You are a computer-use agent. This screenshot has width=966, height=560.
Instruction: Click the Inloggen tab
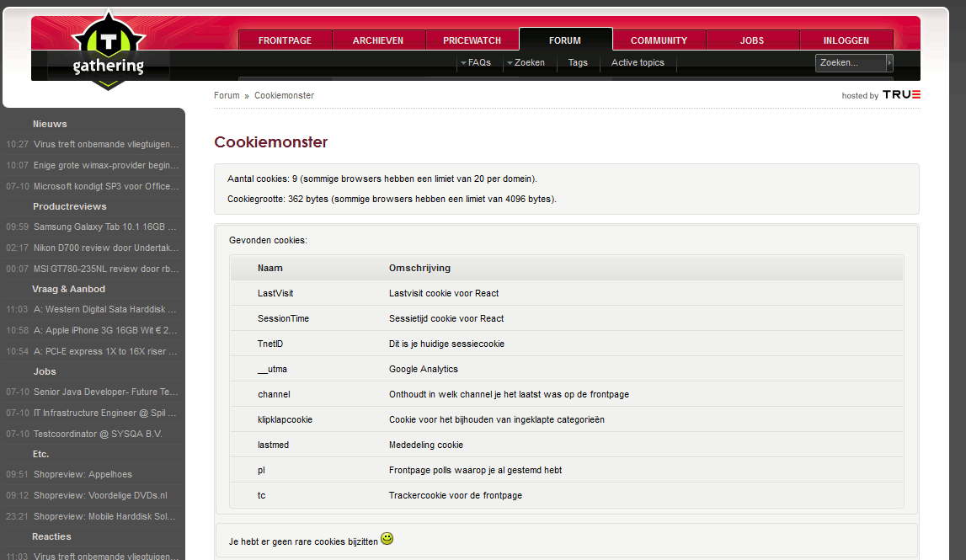(846, 40)
